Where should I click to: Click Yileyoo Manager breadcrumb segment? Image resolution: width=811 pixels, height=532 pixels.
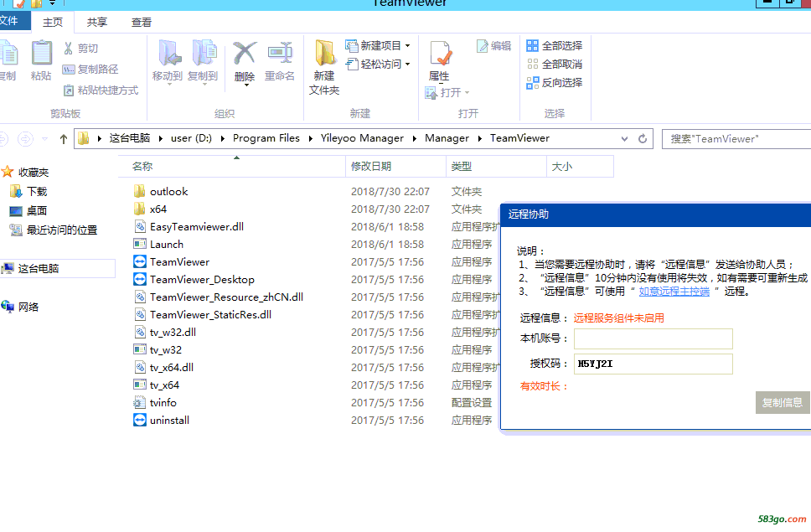tap(362, 138)
